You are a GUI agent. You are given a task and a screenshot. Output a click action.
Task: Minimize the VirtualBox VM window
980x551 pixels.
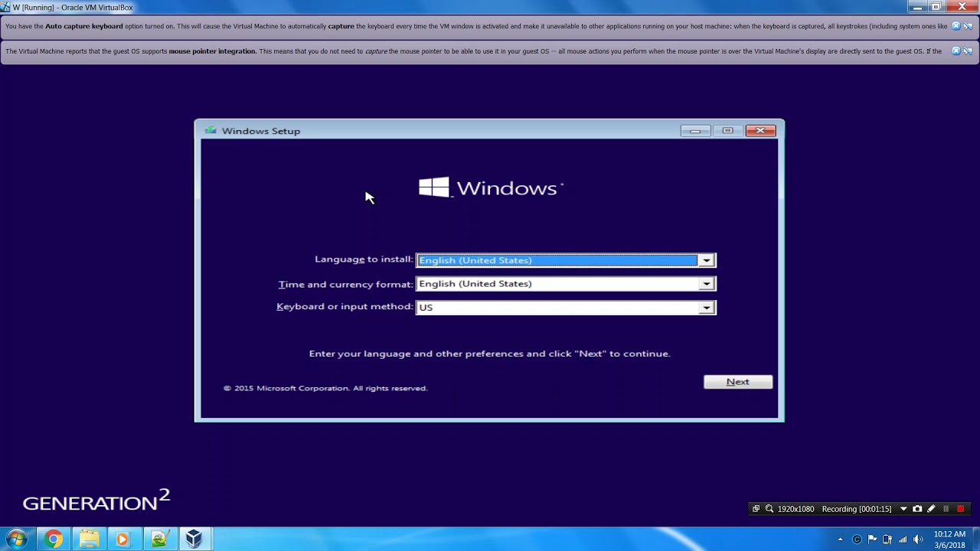coord(917,7)
